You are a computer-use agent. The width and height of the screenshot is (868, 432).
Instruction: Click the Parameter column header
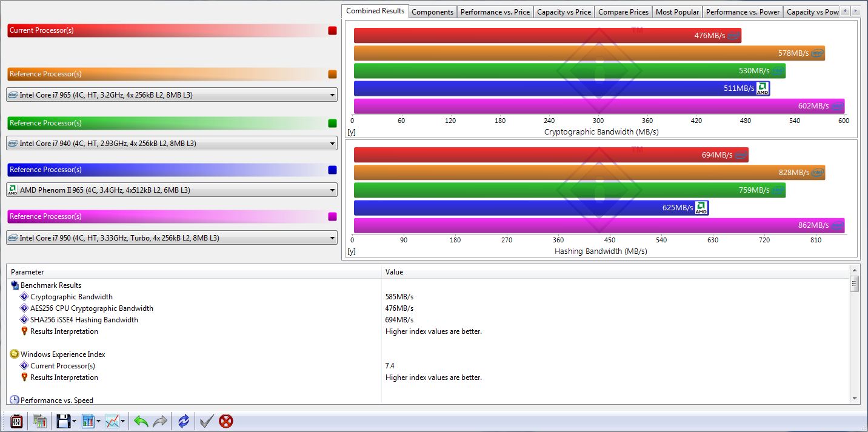coord(194,272)
